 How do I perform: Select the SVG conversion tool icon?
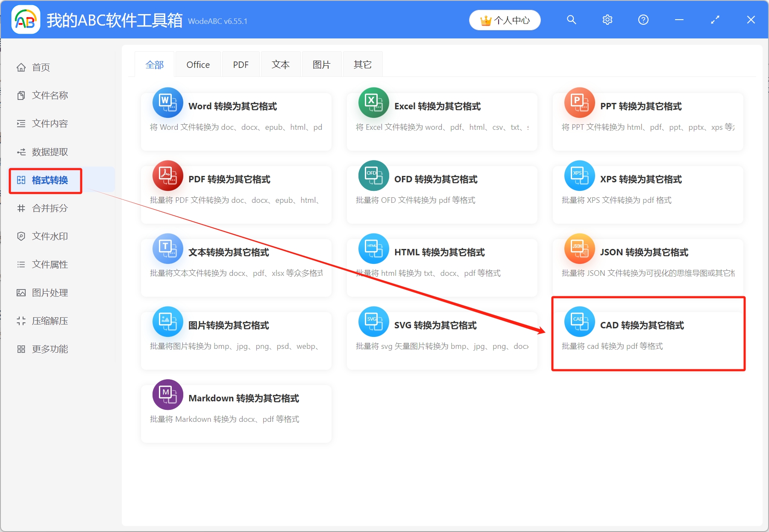click(x=373, y=322)
